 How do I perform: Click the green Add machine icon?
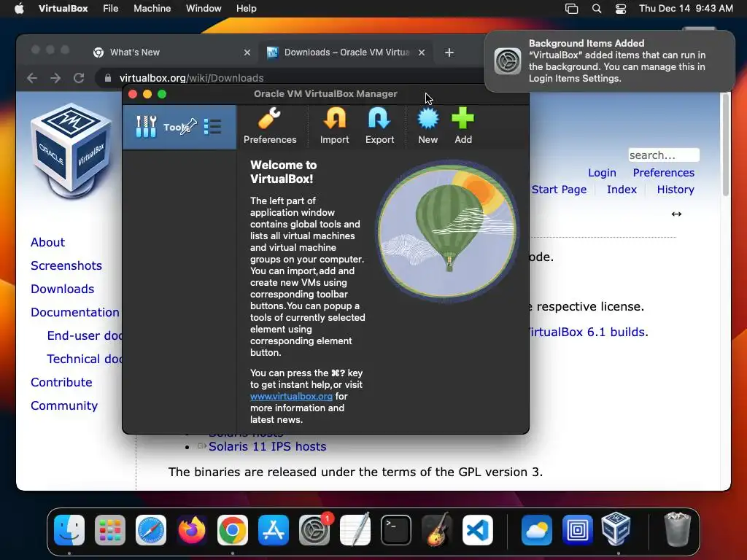463,126
